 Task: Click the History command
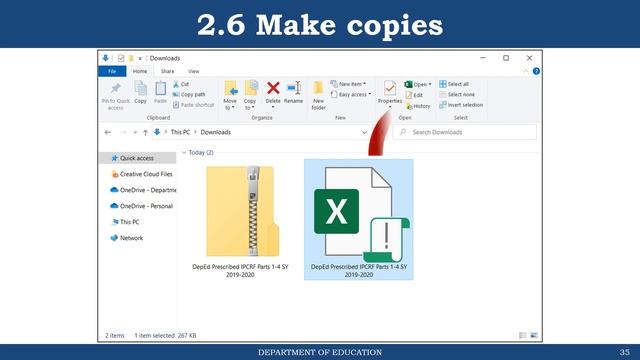(418, 106)
